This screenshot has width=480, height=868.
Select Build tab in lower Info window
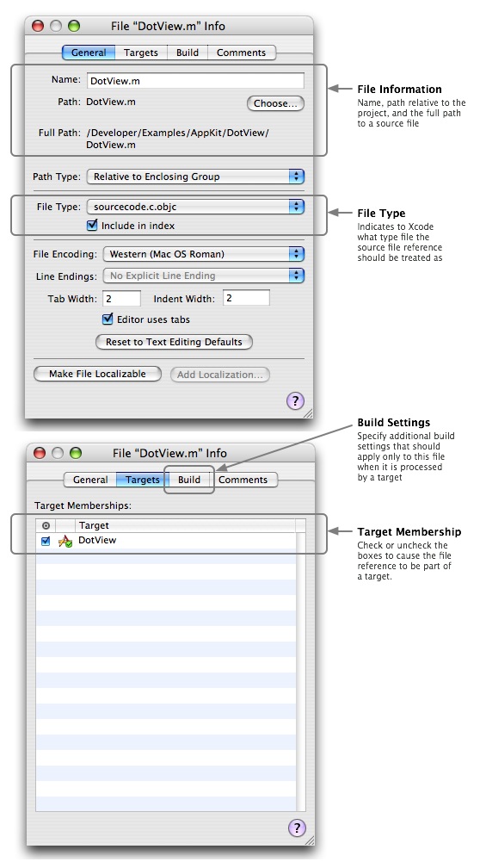(189, 480)
